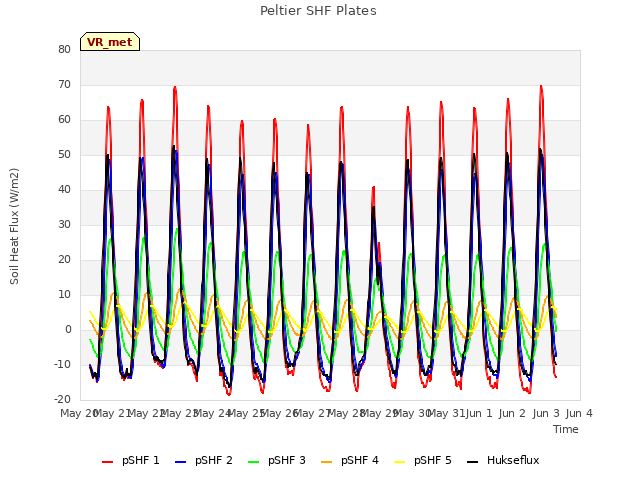Click the 20 y-axis tick label
The height and width of the screenshot is (480, 640).
tap(64, 260)
